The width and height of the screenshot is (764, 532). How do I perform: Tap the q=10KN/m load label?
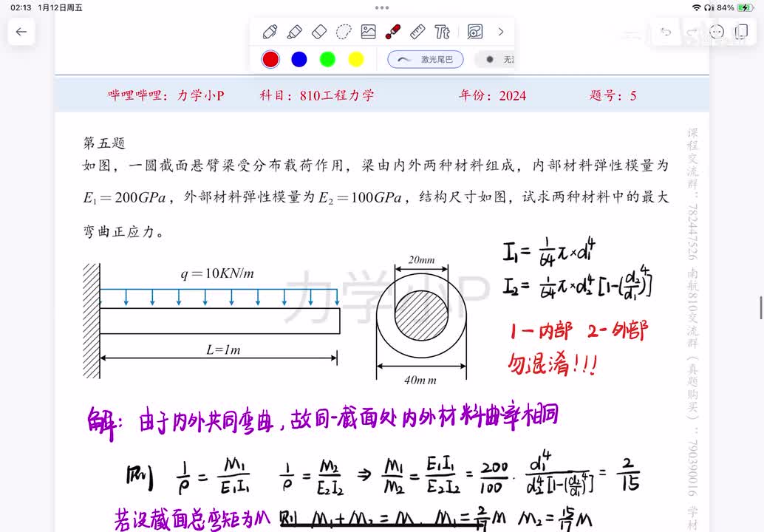point(218,273)
